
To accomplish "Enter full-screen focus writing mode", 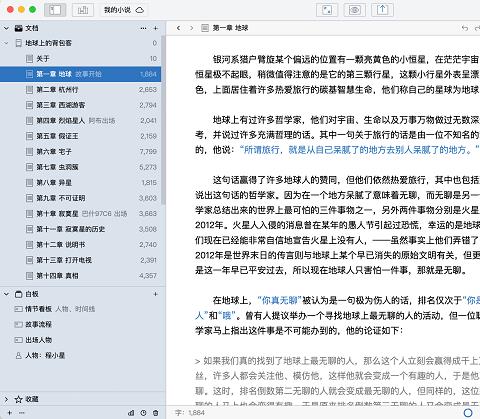I will (327, 10).
